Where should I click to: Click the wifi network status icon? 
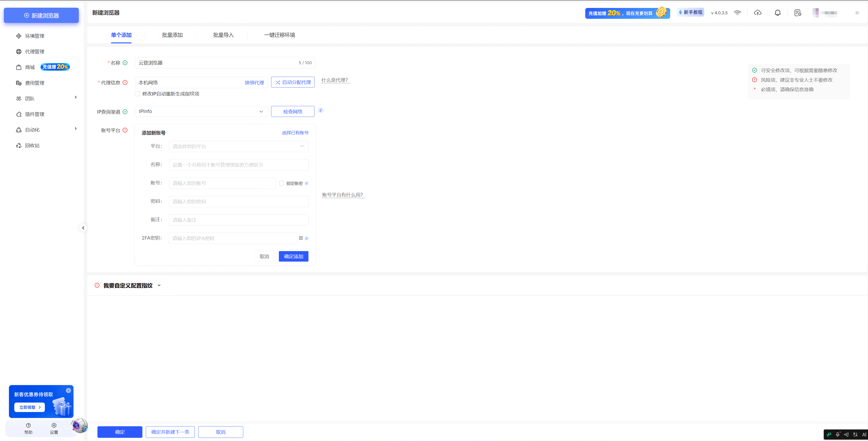click(738, 13)
